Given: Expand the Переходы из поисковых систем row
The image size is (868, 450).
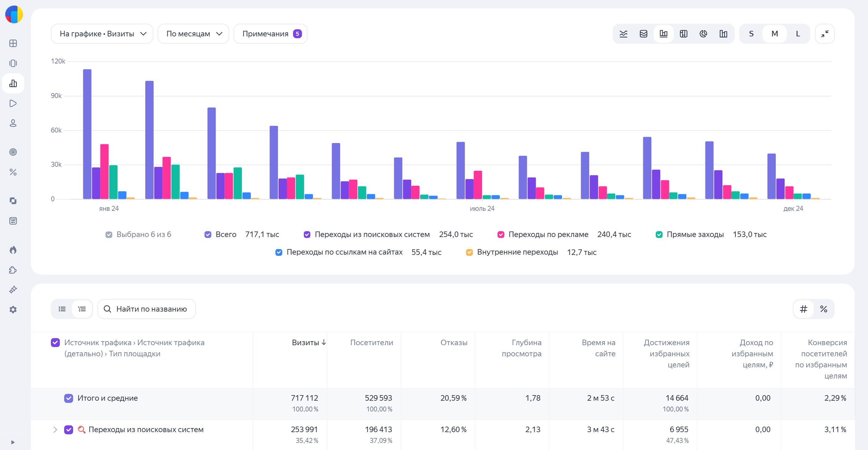Looking at the screenshot, I should point(55,430).
